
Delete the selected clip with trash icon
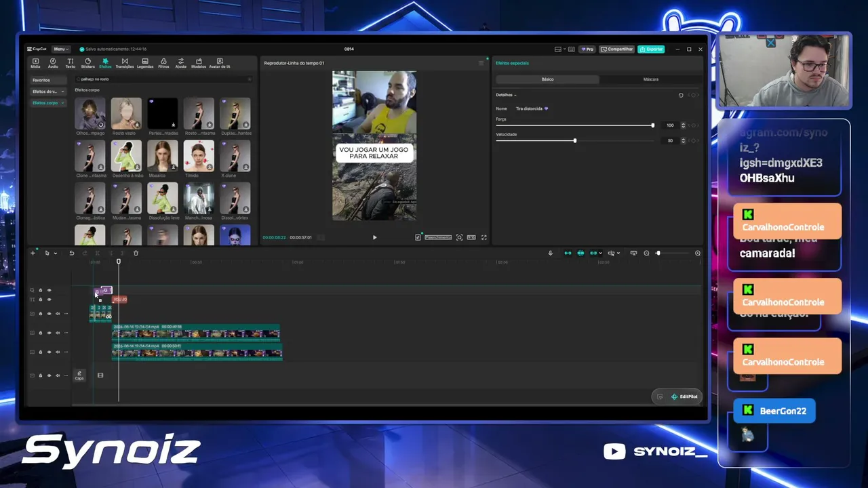[136, 253]
